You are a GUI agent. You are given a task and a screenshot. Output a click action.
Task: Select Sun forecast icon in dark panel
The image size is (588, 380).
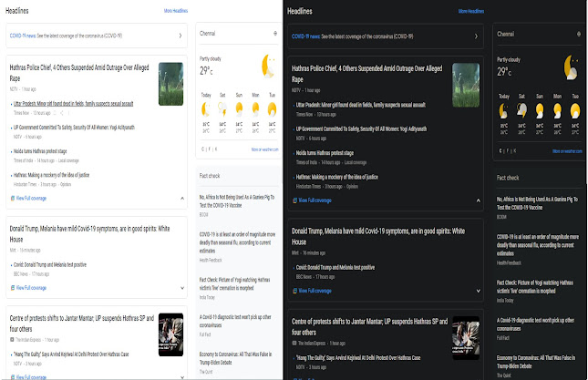tap(540, 111)
